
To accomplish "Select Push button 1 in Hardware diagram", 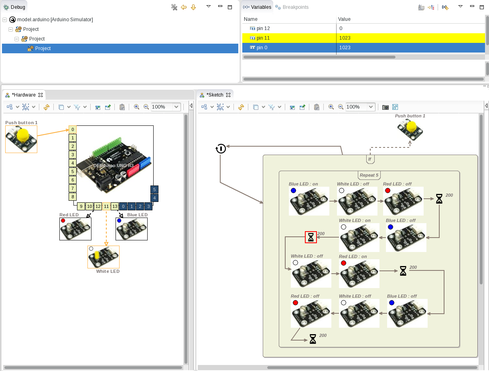I will (21, 139).
